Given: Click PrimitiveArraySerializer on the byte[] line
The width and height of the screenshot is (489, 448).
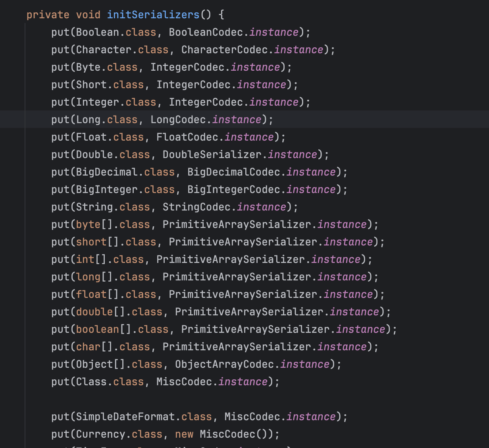Looking at the screenshot, I should [237, 225].
